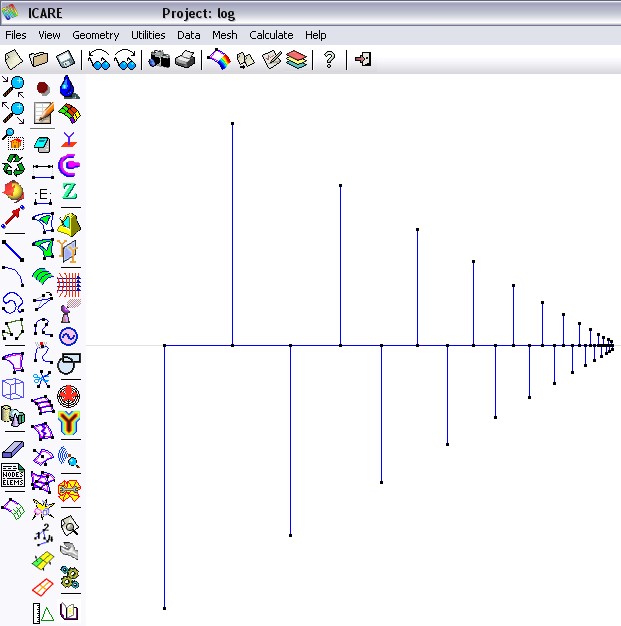Viewport: 621px width, 626px height.
Task: Click the green Z impedance icon
Action: (69, 191)
